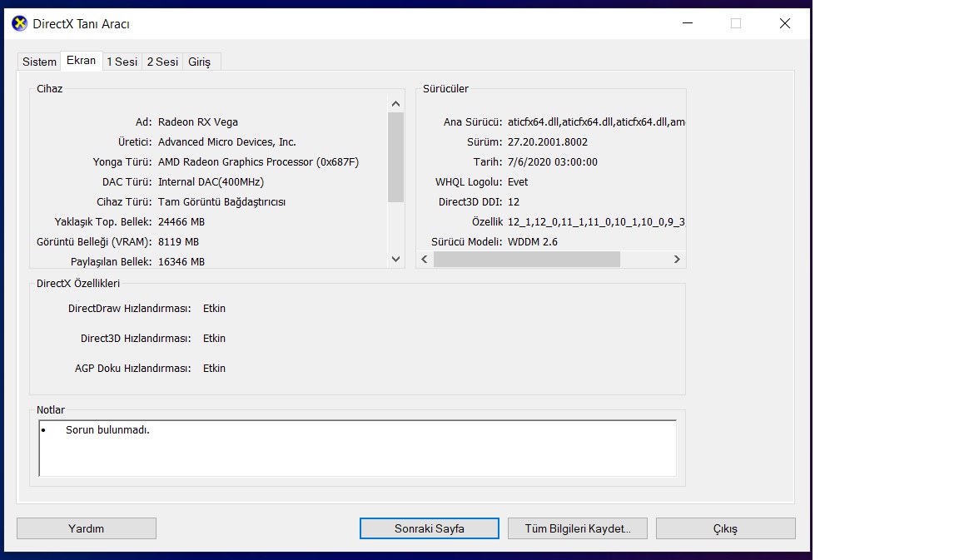
Task: Click the Ana Sürücü 'aticfx64.dll' file list
Action: pyautogui.click(x=596, y=122)
